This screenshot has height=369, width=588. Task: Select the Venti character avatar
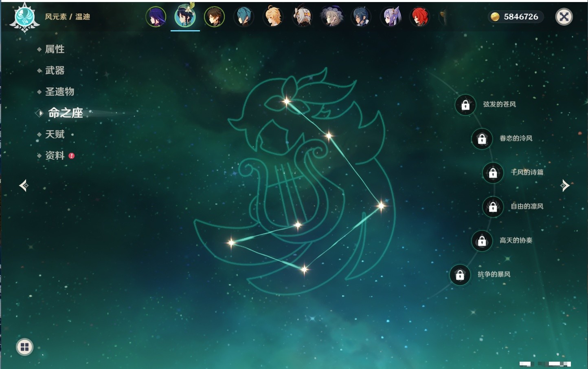coord(185,16)
